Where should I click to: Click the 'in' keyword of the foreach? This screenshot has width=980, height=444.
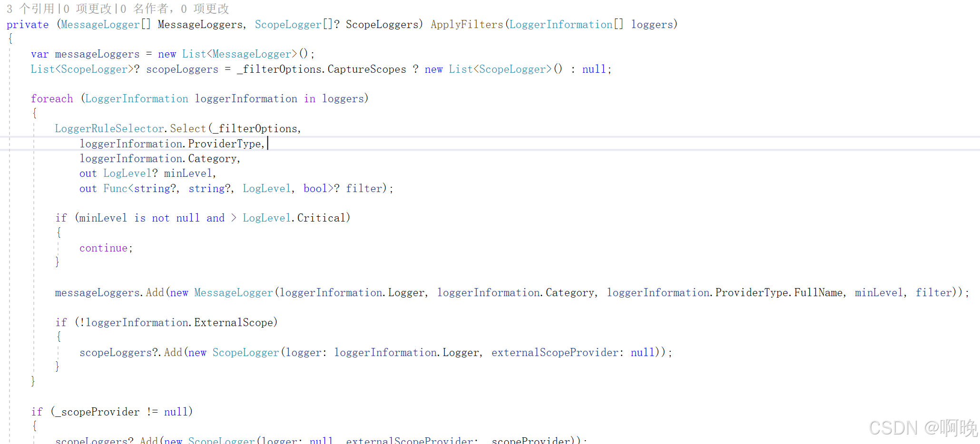click(310, 99)
